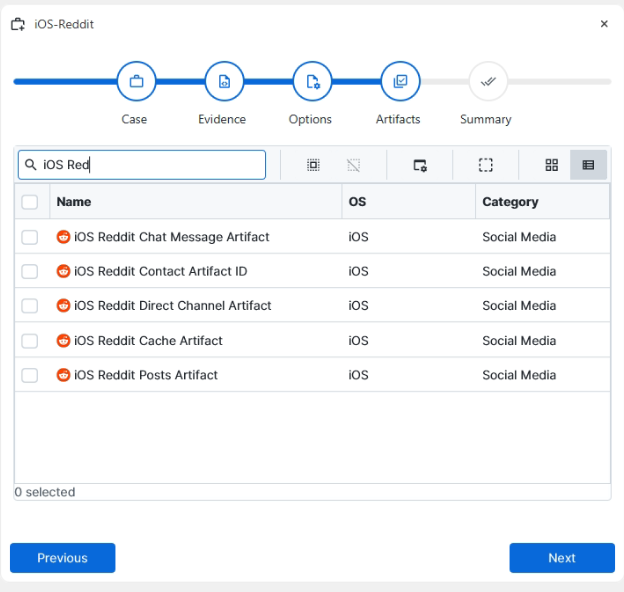The height and width of the screenshot is (592, 624).
Task: Check iOS Reddit Cache Artifact checkbox
Action: pyautogui.click(x=30, y=341)
